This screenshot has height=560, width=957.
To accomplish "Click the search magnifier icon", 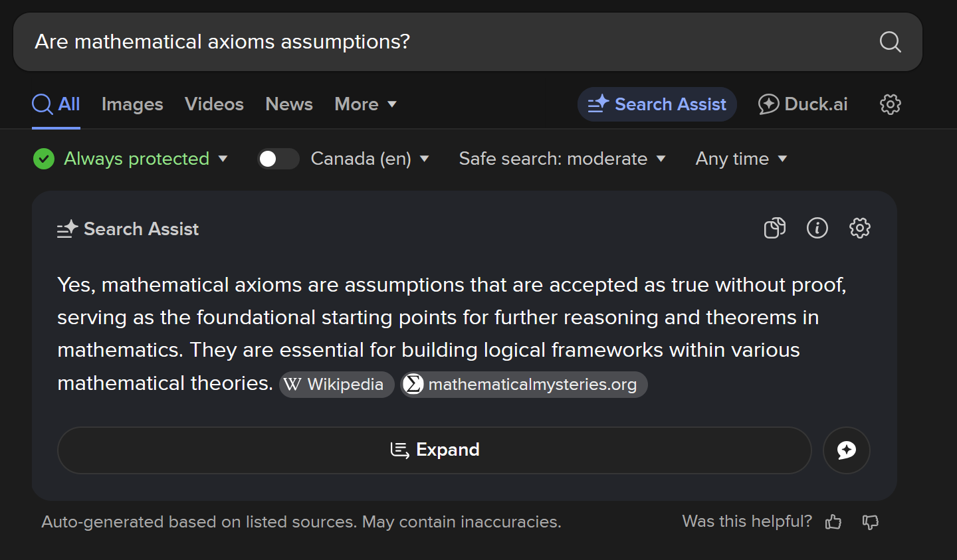I will point(890,42).
